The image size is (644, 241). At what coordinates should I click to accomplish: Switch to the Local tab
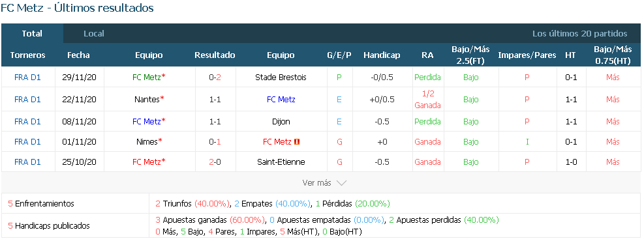pyautogui.click(x=94, y=34)
